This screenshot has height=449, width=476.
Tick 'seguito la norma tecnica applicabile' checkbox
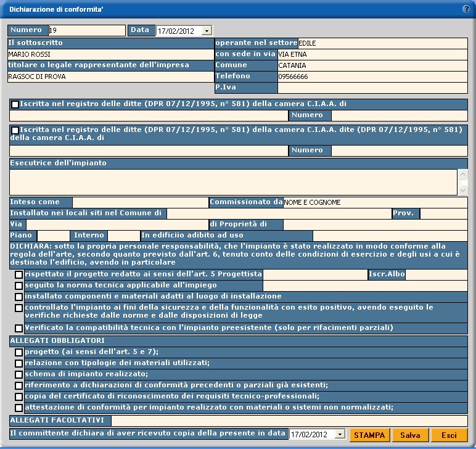19,286
